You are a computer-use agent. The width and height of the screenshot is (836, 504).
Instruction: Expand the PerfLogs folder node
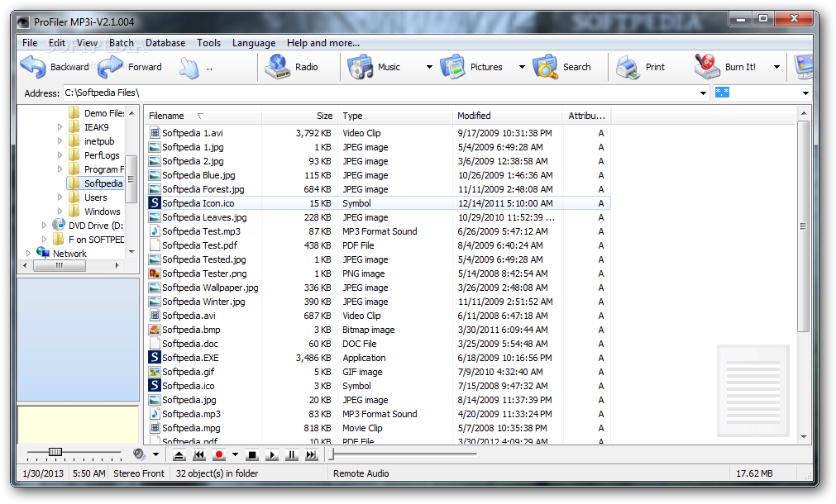click(x=60, y=155)
